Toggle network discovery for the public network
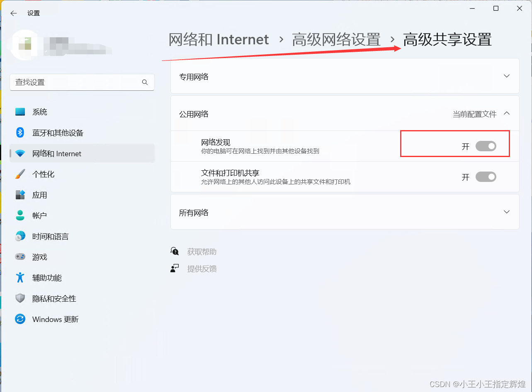This screenshot has height=392, width=532. click(486, 146)
